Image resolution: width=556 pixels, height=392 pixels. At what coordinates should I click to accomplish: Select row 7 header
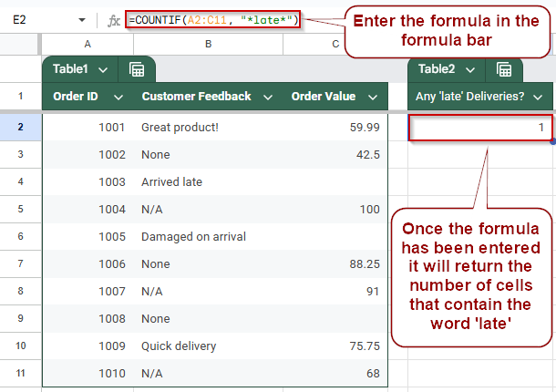[x=21, y=263]
